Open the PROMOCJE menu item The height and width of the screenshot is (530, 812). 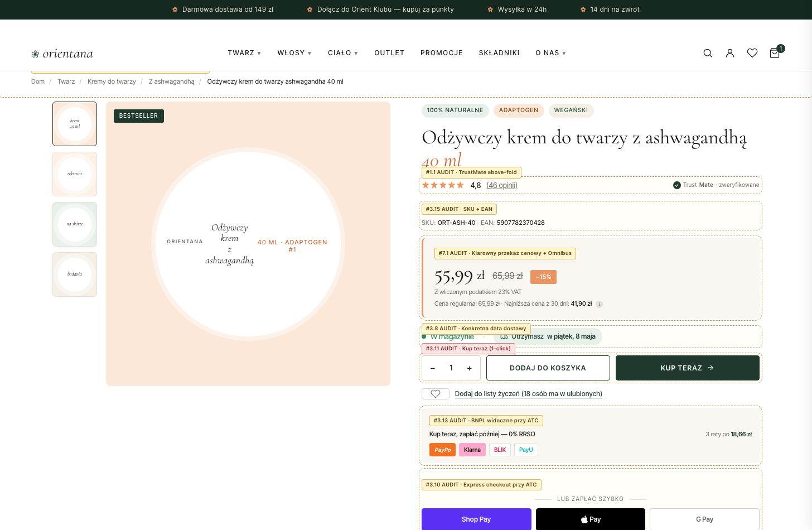(x=442, y=53)
